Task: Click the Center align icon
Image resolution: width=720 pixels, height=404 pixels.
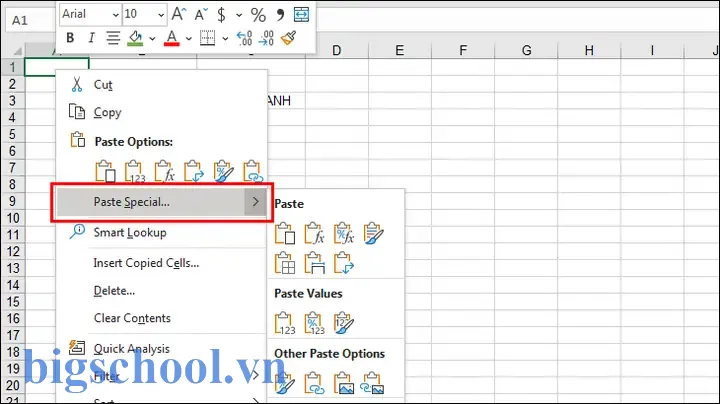Action: (x=113, y=38)
